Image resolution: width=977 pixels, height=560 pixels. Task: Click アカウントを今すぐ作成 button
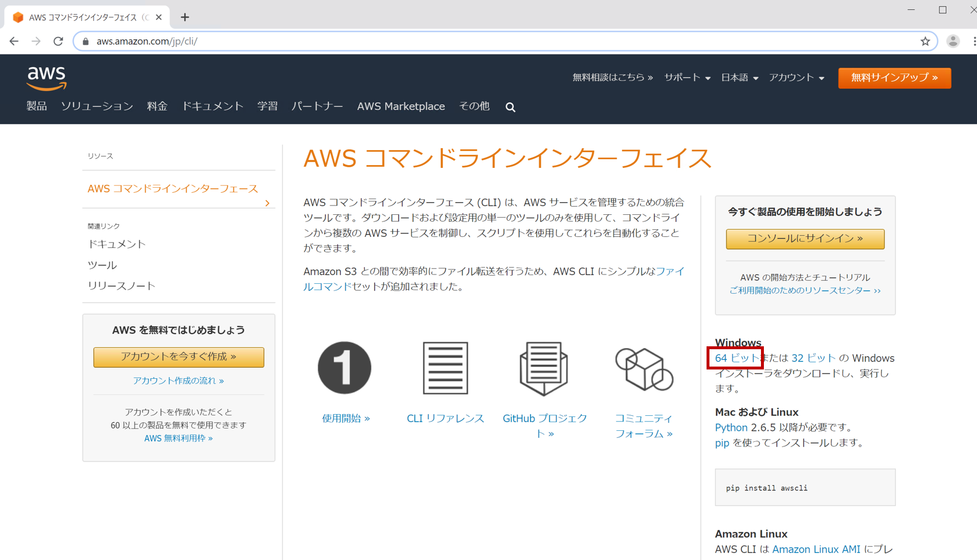click(x=178, y=357)
